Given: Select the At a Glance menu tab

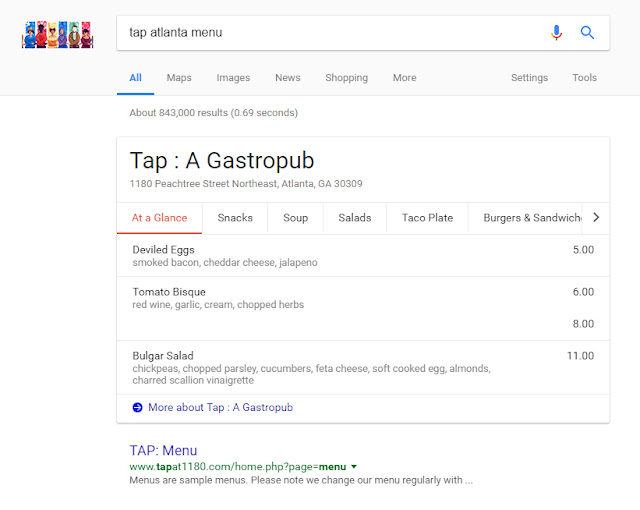Looking at the screenshot, I should (159, 218).
